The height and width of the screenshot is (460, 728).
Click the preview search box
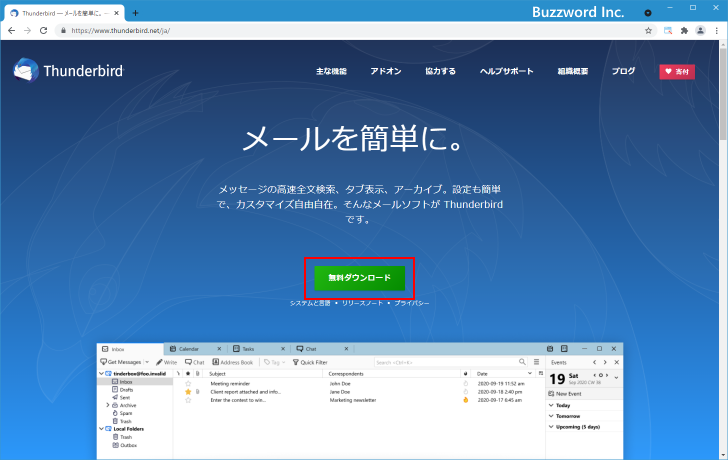point(450,362)
